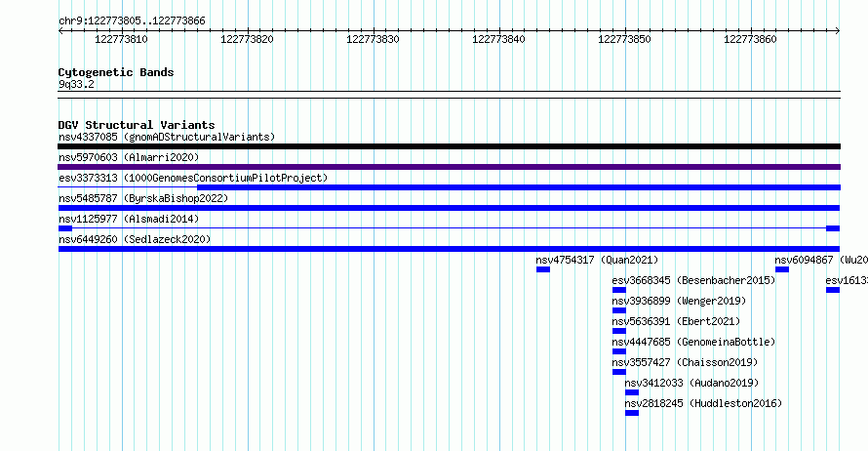Select the blue esv3373313 variant bar

coord(519,187)
